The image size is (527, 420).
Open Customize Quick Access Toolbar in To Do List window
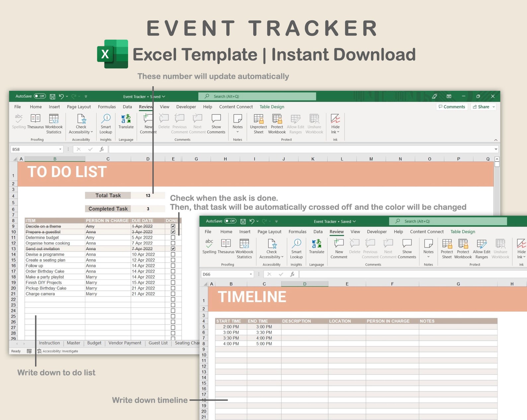point(86,97)
